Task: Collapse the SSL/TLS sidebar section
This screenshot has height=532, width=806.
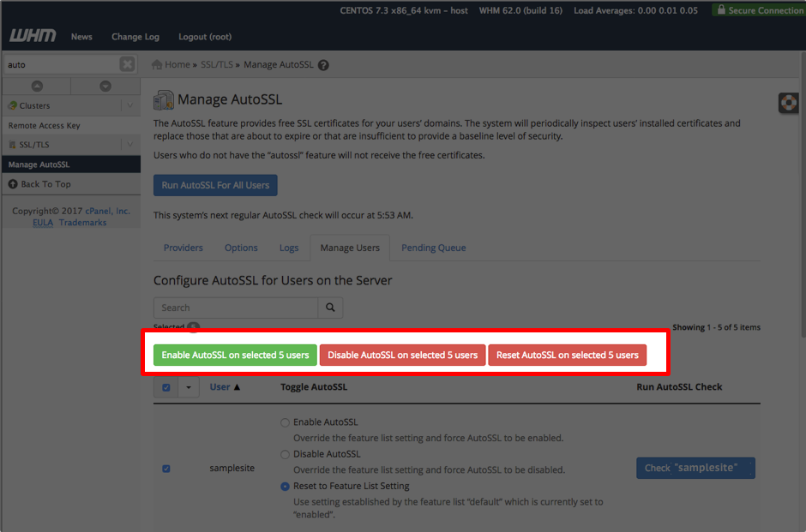Action: 130,144
